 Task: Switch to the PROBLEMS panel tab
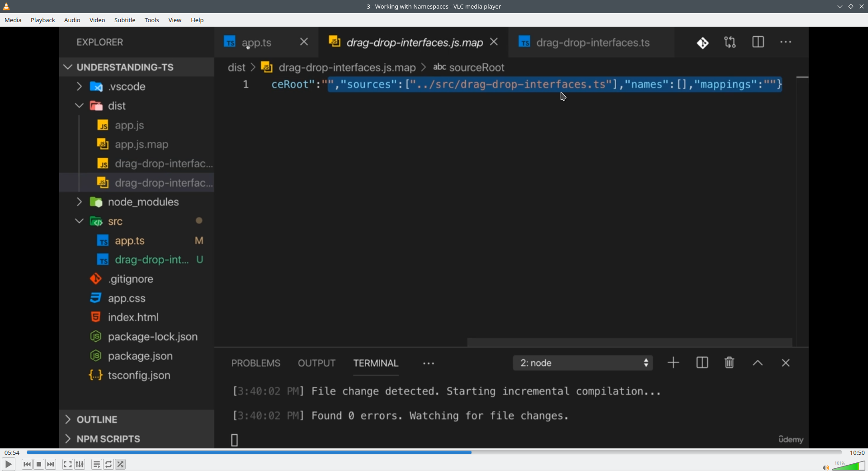pos(256,363)
